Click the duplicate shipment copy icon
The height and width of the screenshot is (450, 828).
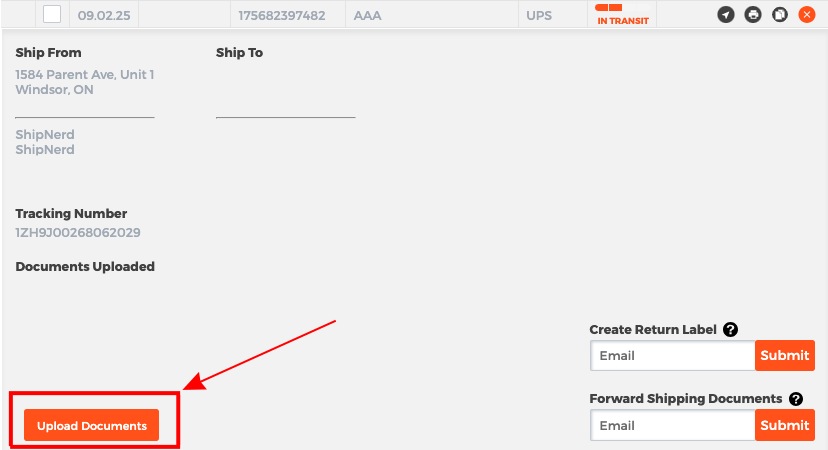(780, 15)
